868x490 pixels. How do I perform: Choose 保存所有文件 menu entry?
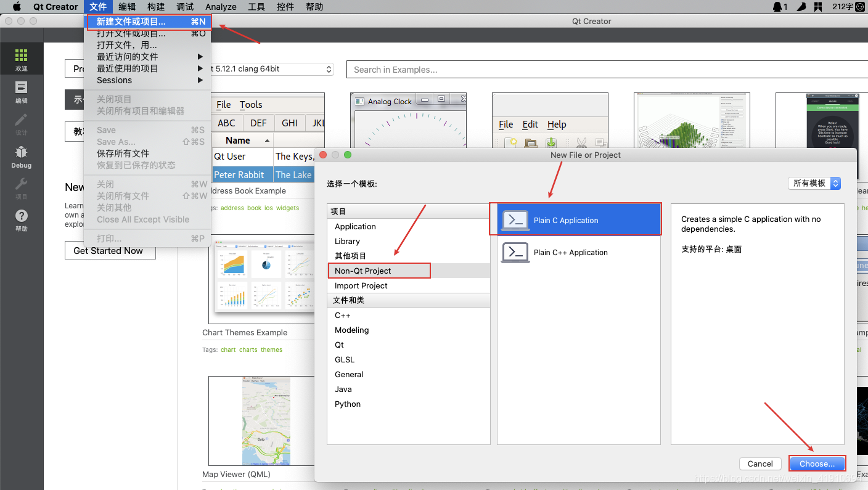148,153
